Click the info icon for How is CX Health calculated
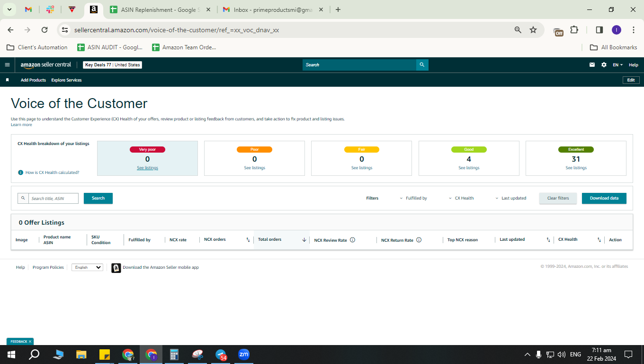The image size is (644, 364). (x=20, y=173)
